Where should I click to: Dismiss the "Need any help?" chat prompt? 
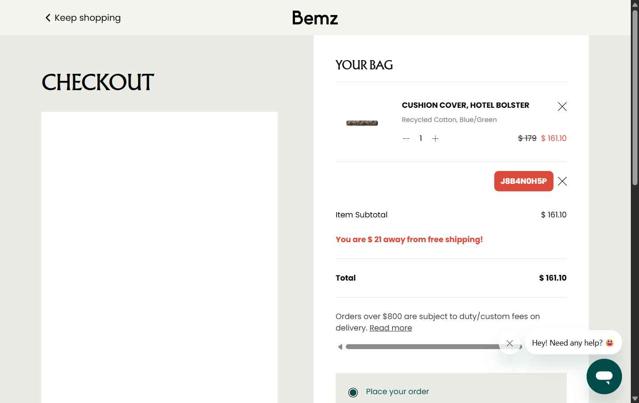(510, 343)
